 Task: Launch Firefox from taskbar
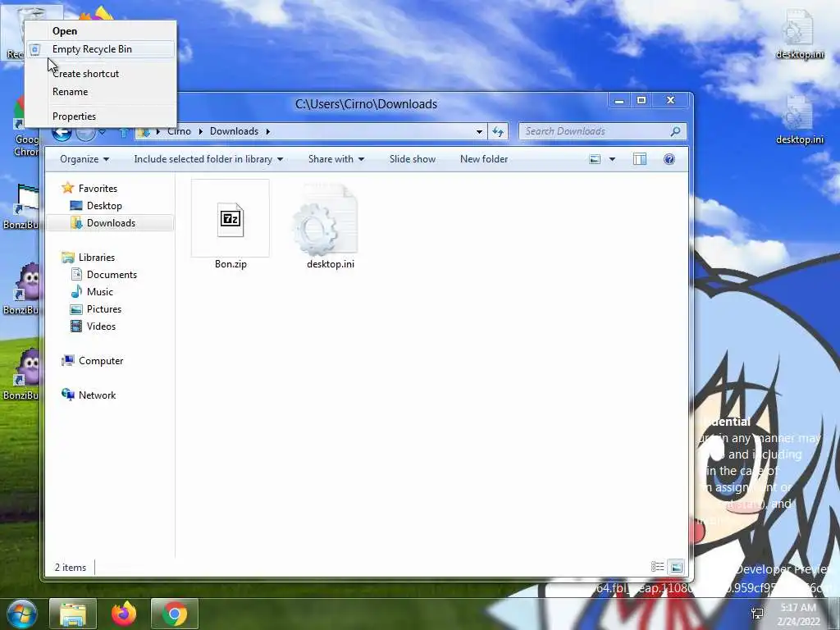coord(124,614)
